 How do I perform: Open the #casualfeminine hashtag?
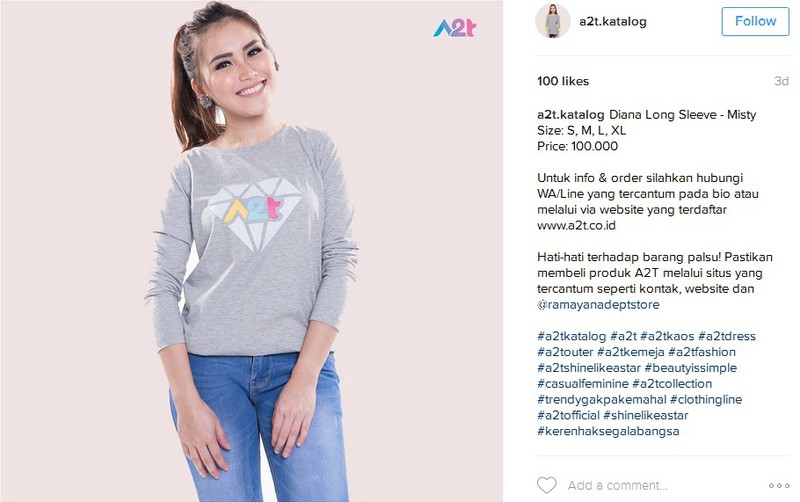point(583,384)
